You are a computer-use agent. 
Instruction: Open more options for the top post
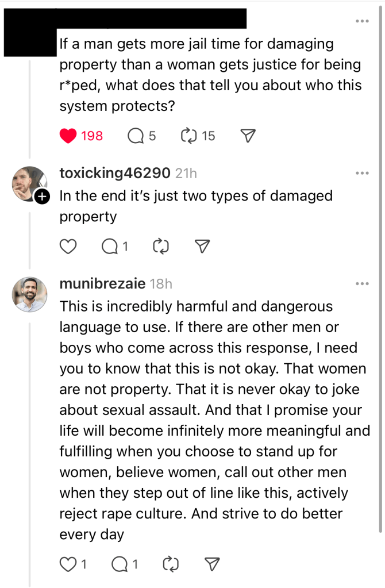(362, 21)
